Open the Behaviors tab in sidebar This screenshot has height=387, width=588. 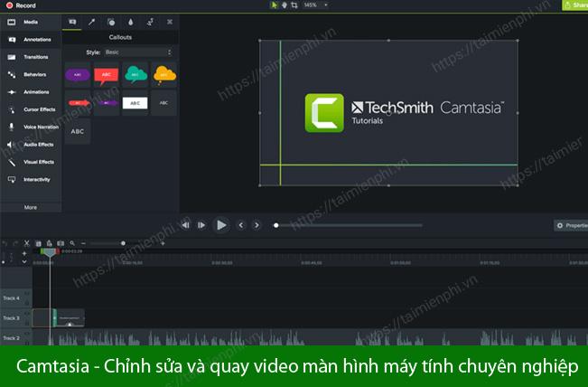click(31, 75)
